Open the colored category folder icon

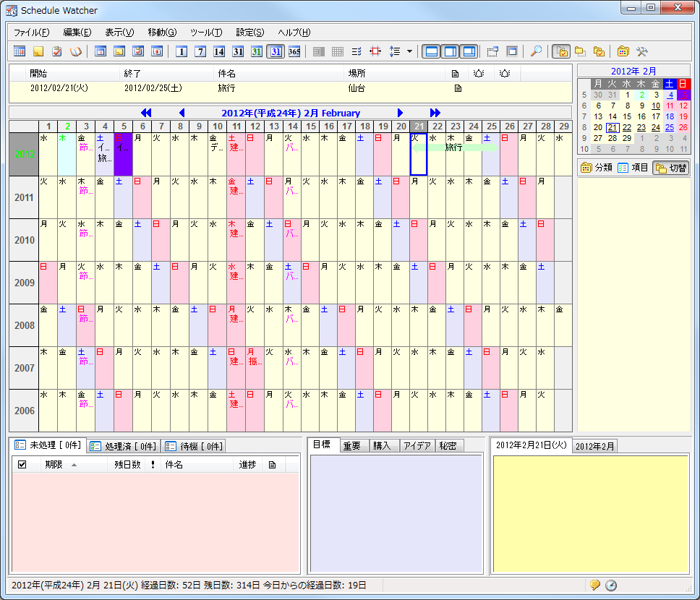(x=623, y=51)
